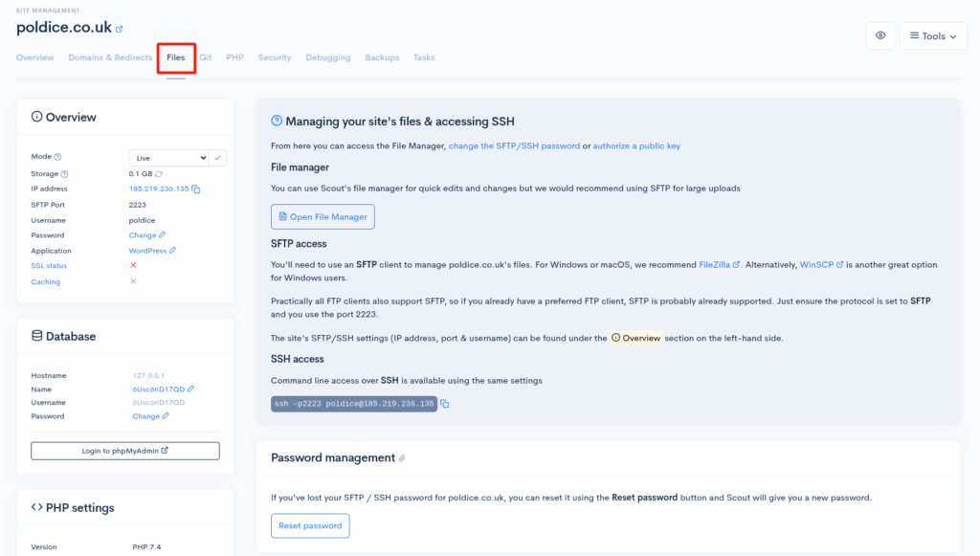
Task: Toggle the eye preview button
Action: click(x=880, y=36)
